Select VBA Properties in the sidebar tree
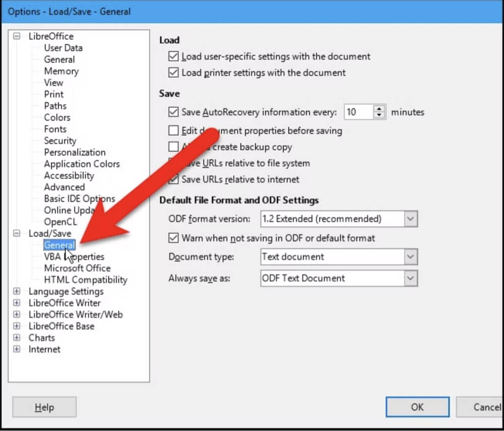This screenshot has width=504, height=431. coord(74,257)
